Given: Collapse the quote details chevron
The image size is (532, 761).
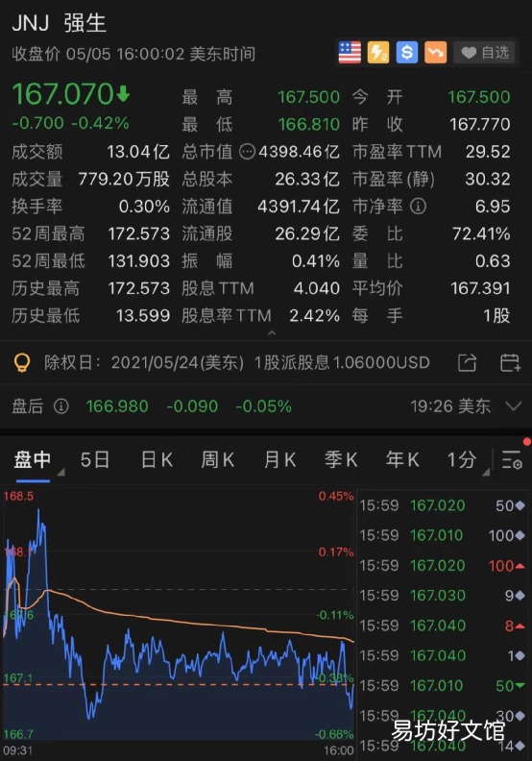Looking at the screenshot, I should tap(272, 332).
